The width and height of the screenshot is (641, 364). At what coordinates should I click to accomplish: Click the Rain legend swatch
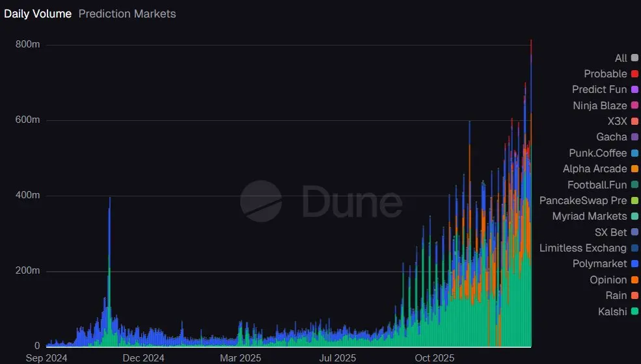click(x=634, y=295)
